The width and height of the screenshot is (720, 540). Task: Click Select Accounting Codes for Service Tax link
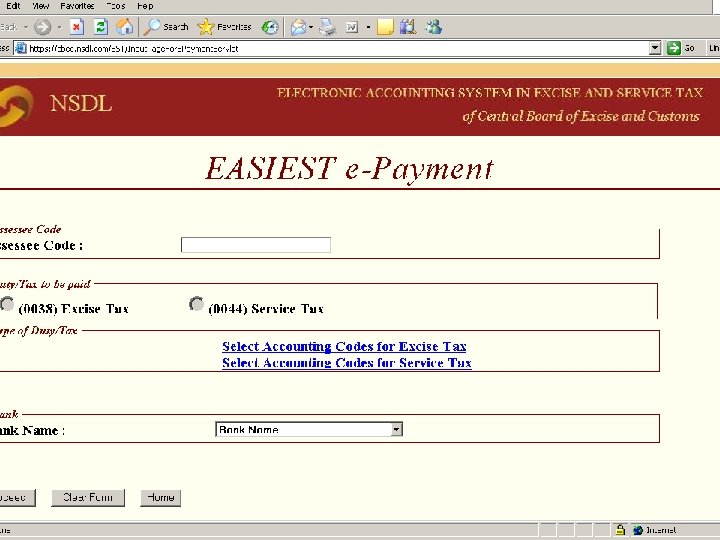coord(347,363)
